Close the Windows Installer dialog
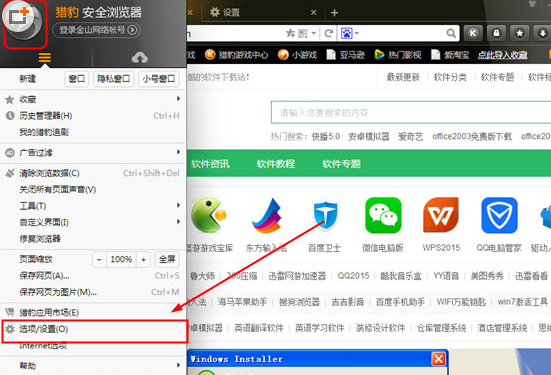Viewport: 551px width, 375px height. pos(439,359)
